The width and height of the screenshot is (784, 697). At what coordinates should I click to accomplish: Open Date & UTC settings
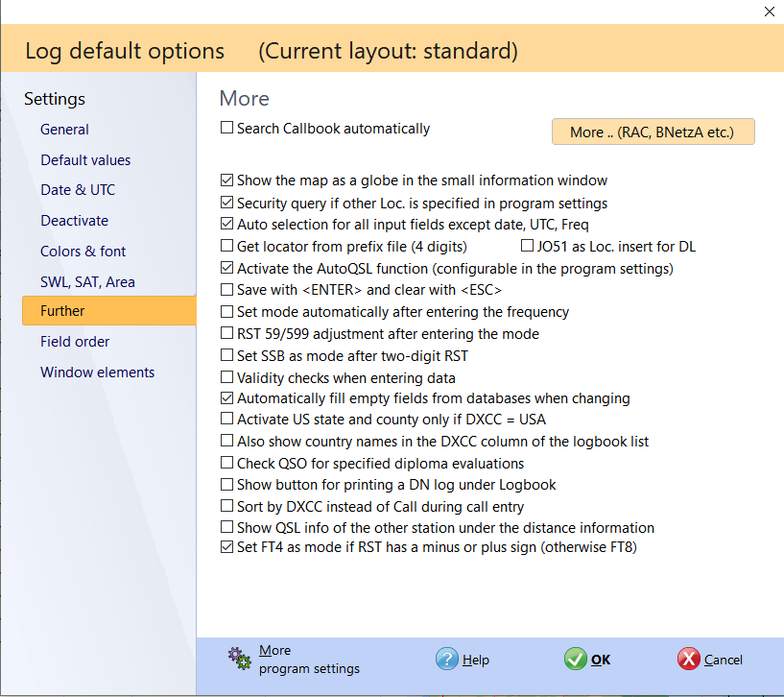(78, 190)
